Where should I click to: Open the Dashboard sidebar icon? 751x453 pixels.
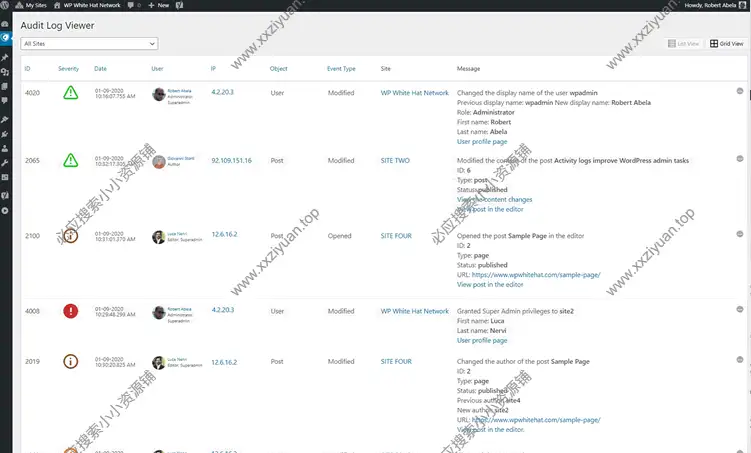[5, 23]
